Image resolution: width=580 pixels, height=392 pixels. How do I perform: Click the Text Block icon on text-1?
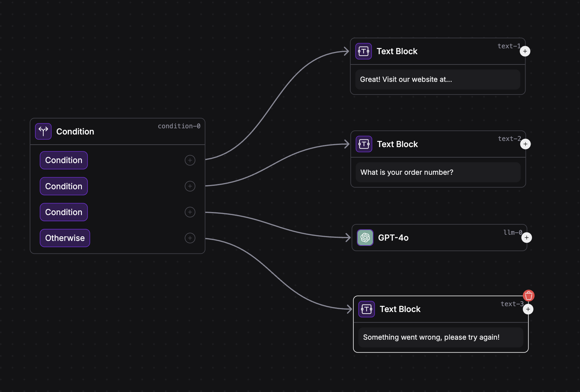click(x=364, y=51)
